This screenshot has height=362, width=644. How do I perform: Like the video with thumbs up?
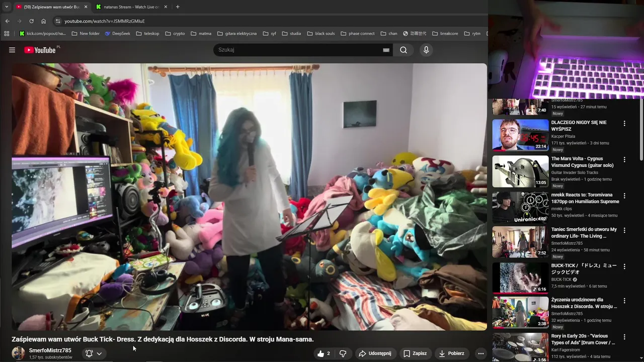(x=324, y=353)
